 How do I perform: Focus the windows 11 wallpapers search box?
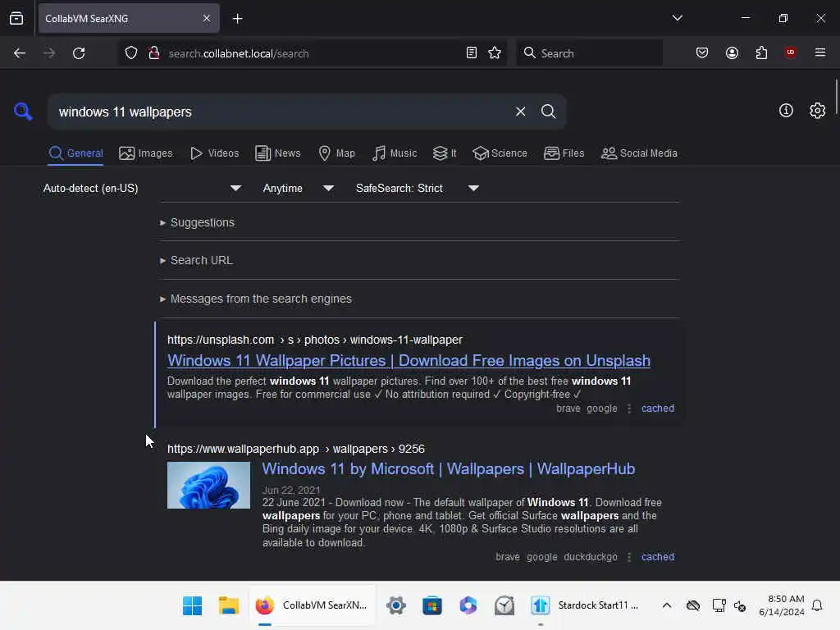pos(279,112)
